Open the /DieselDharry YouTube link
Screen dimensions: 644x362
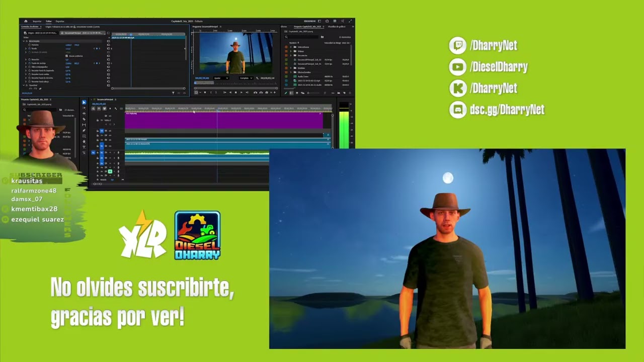coord(499,67)
